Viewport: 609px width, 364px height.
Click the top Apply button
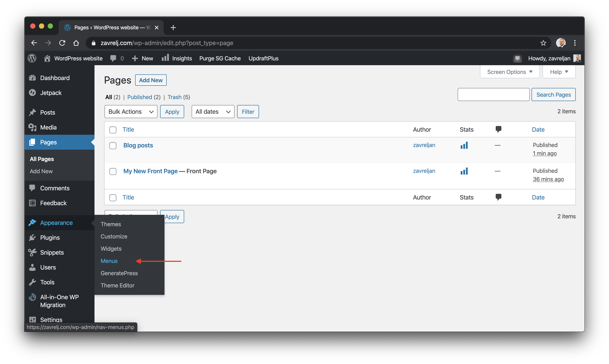click(172, 112)
